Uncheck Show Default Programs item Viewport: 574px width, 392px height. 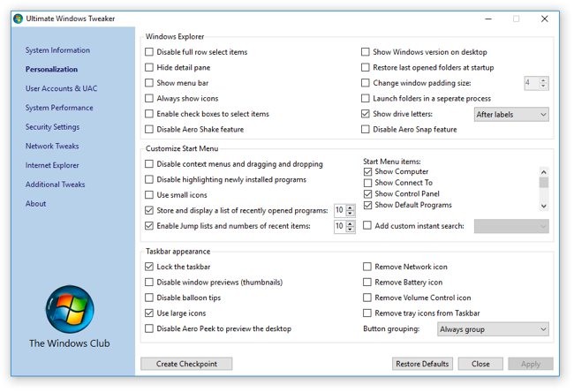coord(367,205)
